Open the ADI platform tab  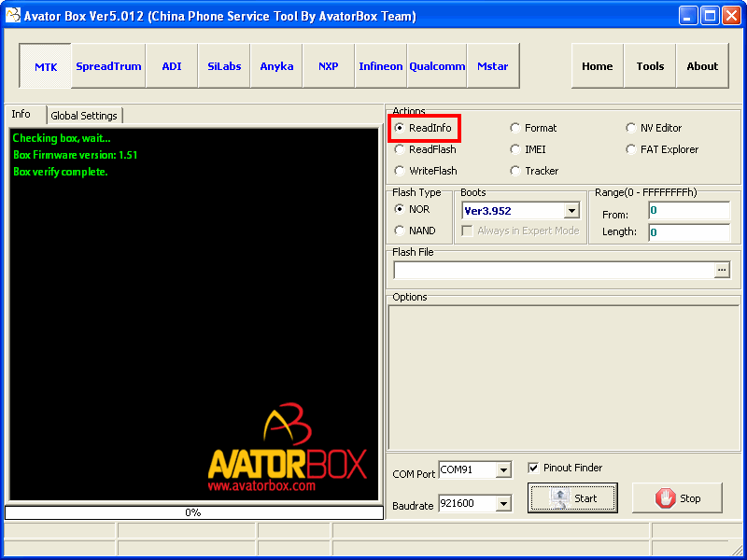coord(172,65)
